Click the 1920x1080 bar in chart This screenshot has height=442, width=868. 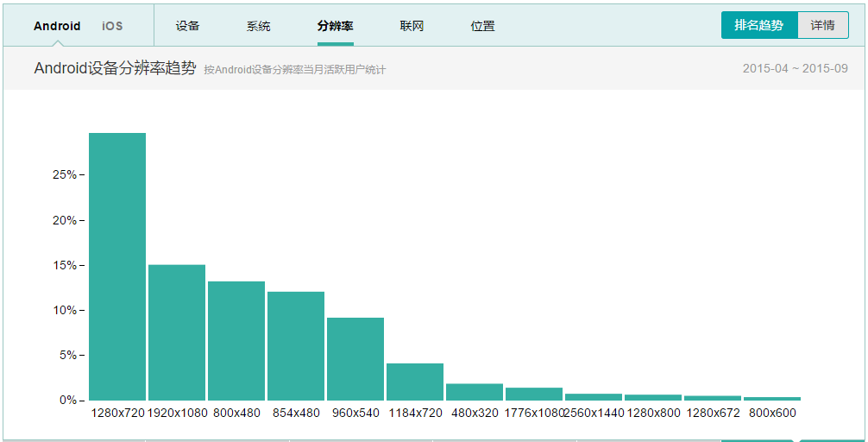177,332
